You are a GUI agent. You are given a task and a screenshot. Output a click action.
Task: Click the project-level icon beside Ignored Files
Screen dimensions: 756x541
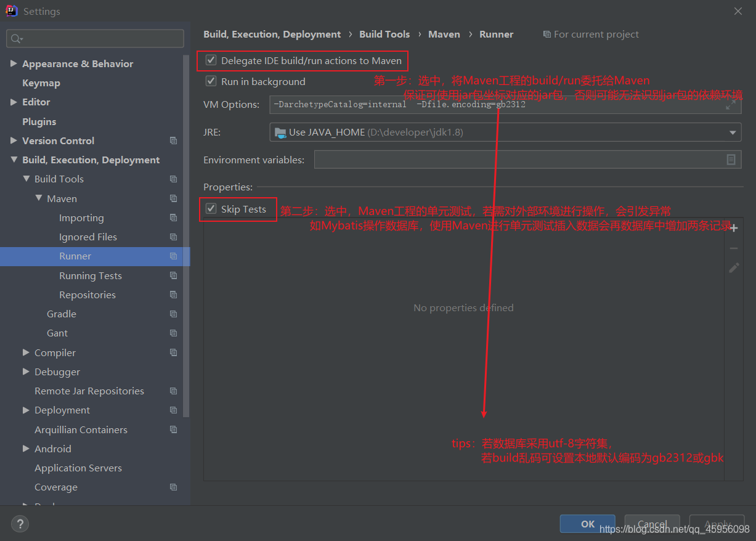click(173, 237)
